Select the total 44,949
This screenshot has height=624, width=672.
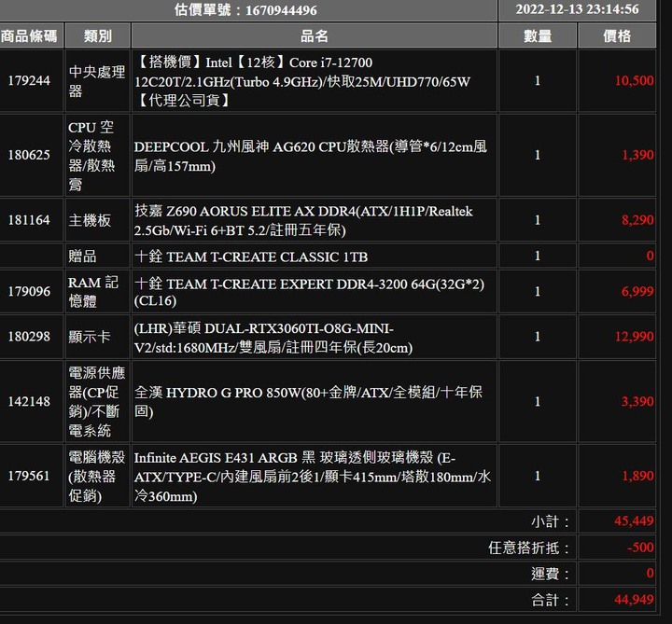tap(635, 600)
